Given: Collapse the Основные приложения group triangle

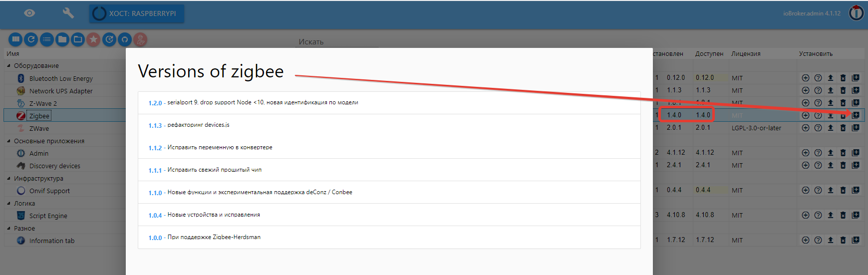Looking at the screenshot, I should tap(8, 141).
